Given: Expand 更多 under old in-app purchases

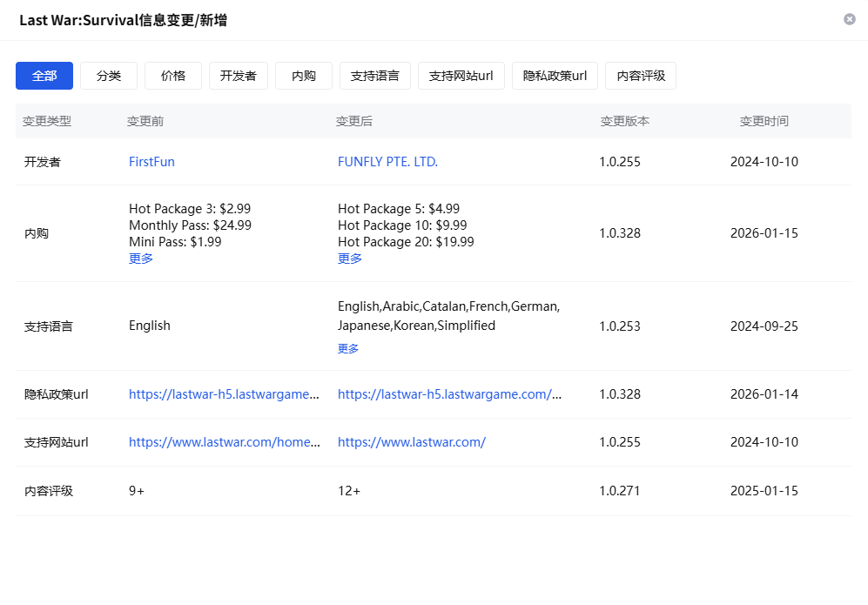Looking at the screenshot, I should (x=141, y=259).
